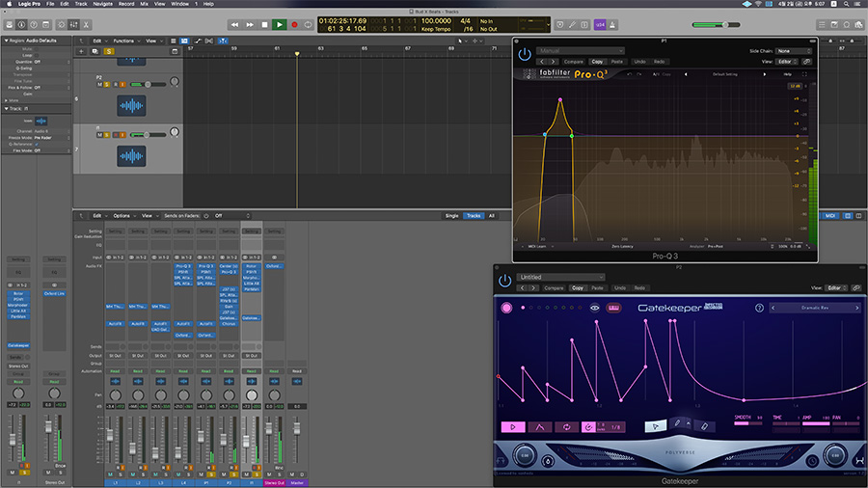
Task: Go to the next preset in the Pro-Q 3 header
Action: [x=553, y=62]
